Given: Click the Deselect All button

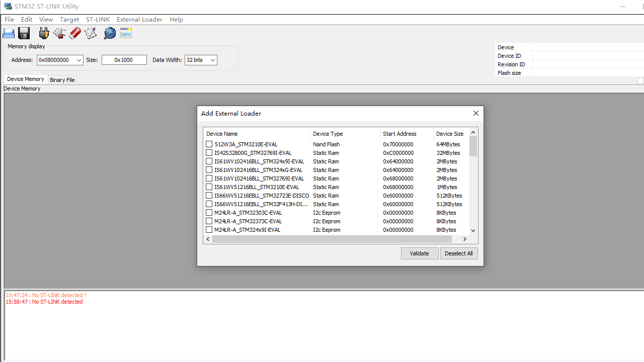Looking at the screenshot, I should pyautogui.click(x=458, y=253).
